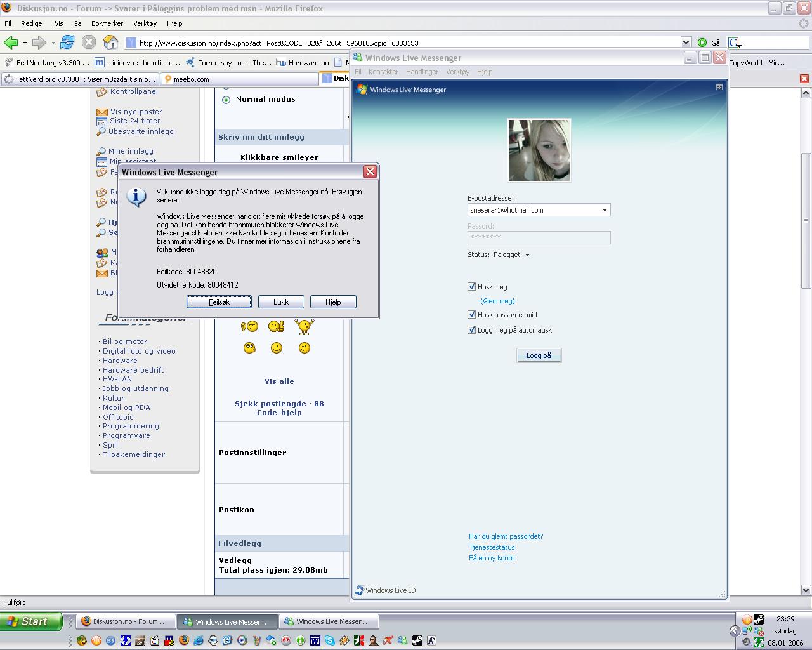Insert the plain yellow smiley face
812x650 pixels.
click(x=277, y=348)
